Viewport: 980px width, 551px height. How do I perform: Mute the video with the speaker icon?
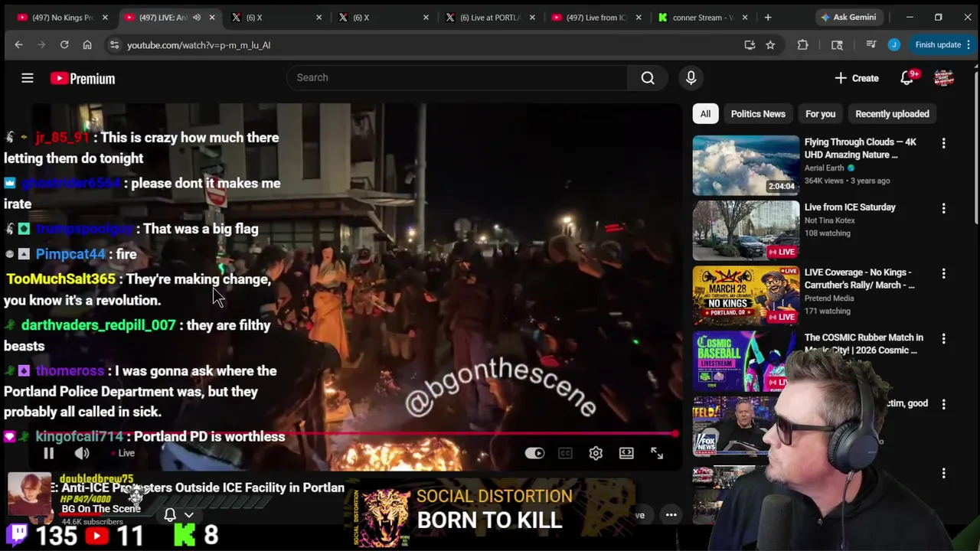pos(82,453)
